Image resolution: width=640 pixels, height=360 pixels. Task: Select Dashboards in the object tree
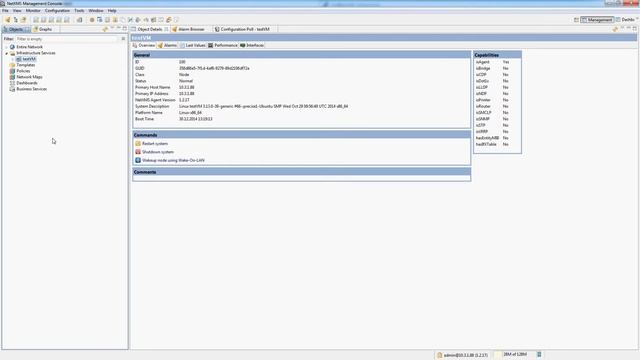(x=27, y=83)
